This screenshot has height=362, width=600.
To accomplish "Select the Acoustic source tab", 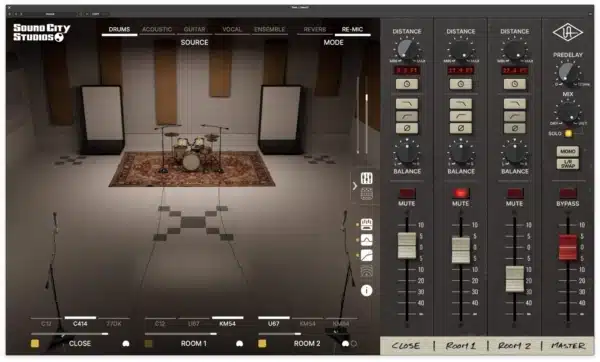I will point(157,29).
